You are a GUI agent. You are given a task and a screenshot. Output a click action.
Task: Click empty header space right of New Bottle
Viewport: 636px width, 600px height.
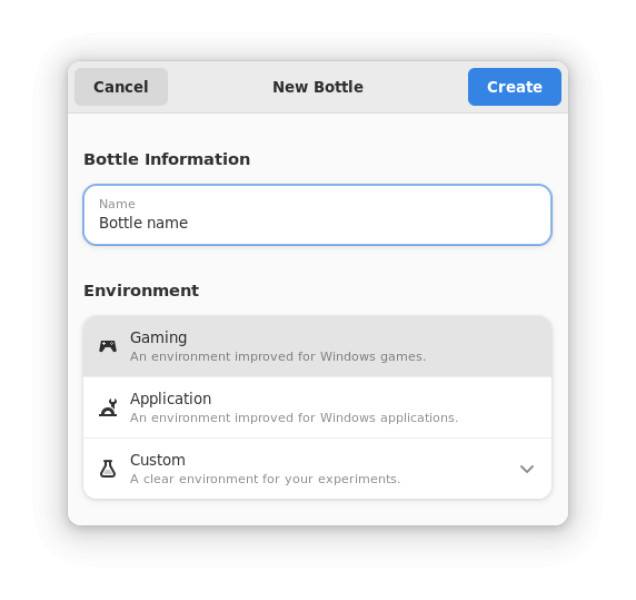point(415,87)
